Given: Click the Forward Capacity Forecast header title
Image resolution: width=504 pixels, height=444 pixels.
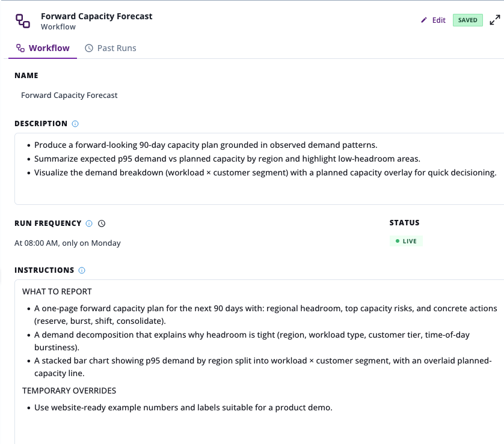Looking at the screenshot, I should pos(96,16).
